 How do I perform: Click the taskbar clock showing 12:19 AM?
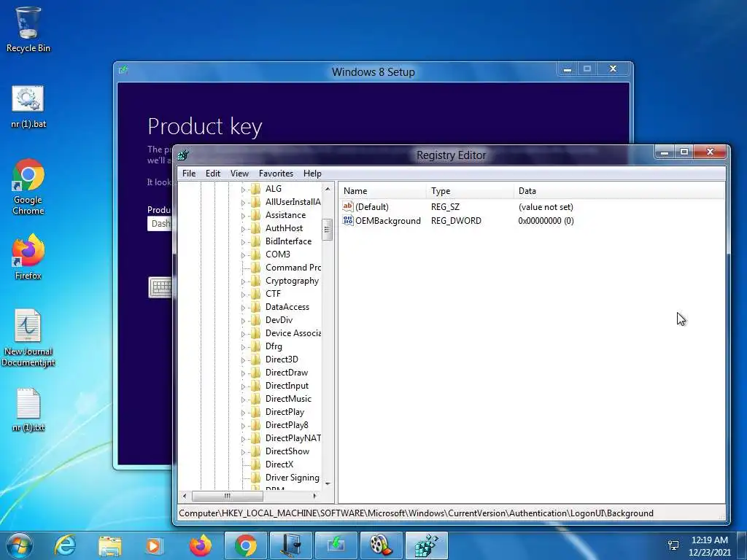[x=710, y=546]
